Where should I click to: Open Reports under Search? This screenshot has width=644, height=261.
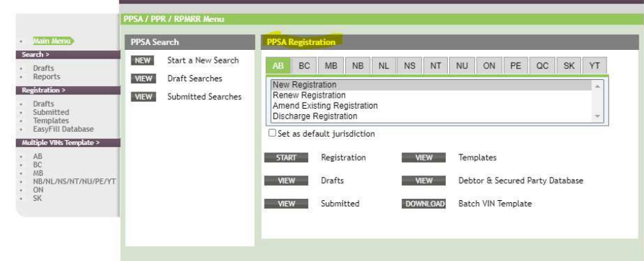(46, 77)
